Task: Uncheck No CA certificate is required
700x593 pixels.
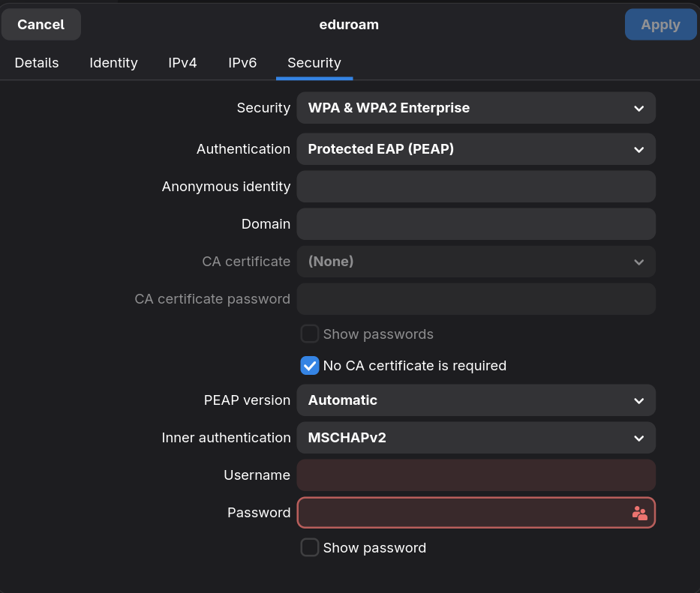Action: (310, 365)
